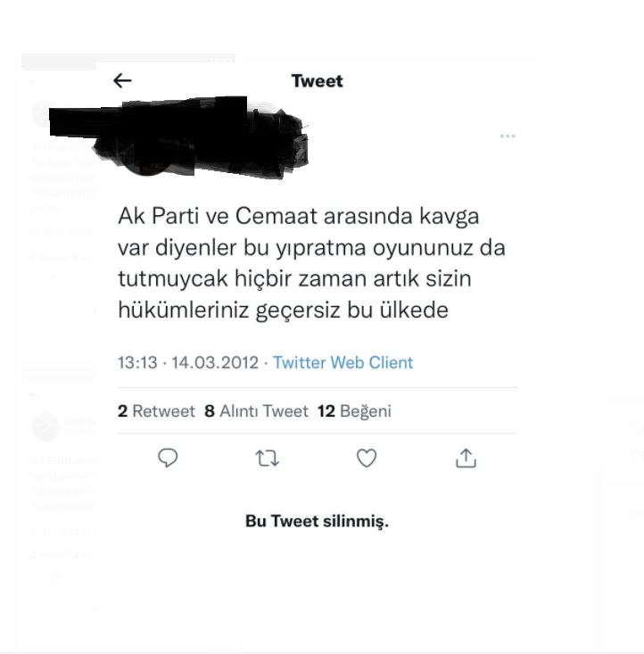
Task: Click the faded lower back arrow on left
Action: click(x=34, y=394)
